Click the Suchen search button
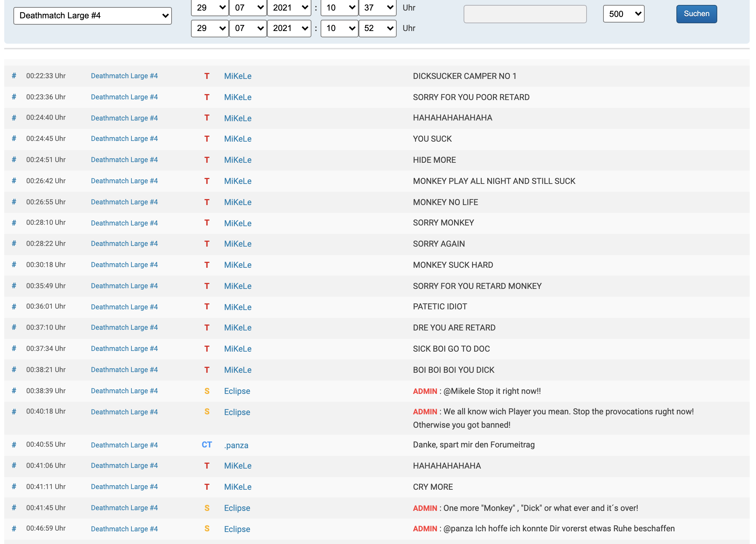This screenshot has height=544, width=756. click(x=696, y=14)
